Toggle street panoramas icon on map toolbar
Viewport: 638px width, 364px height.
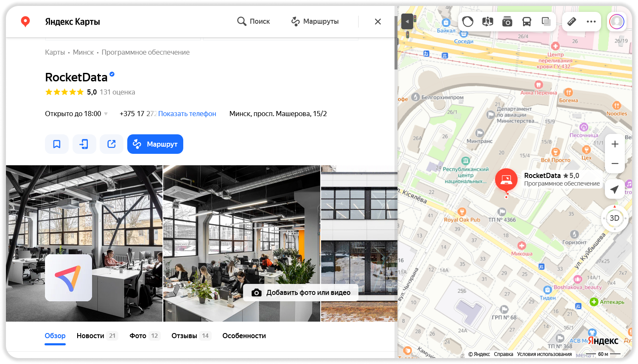point(488,21)
